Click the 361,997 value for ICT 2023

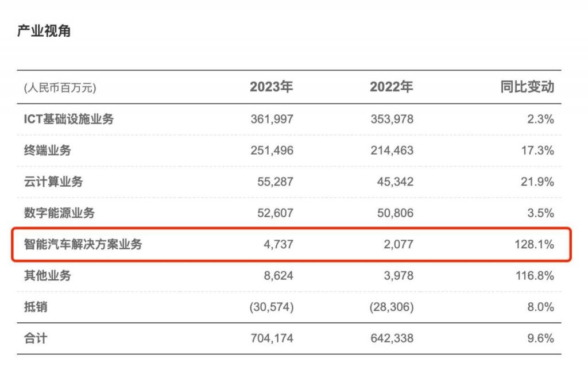272,120
